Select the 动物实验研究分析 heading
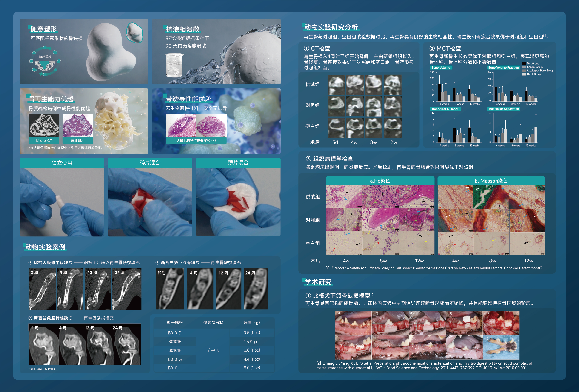Screen dimensions: 579x392 click(x=331, y=27)
